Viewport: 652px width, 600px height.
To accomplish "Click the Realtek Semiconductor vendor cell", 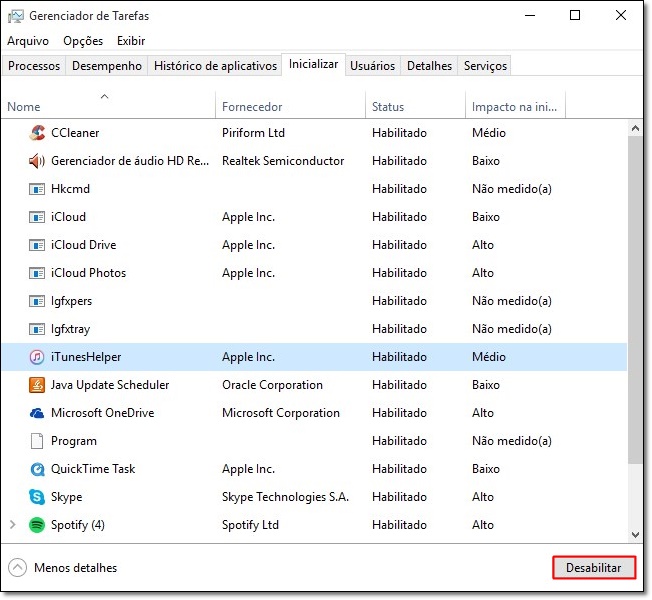I will (283, 161).
